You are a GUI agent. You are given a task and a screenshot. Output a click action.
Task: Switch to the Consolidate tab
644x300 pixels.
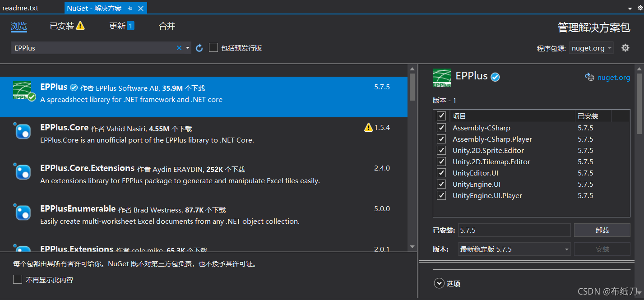pos(167,26)
